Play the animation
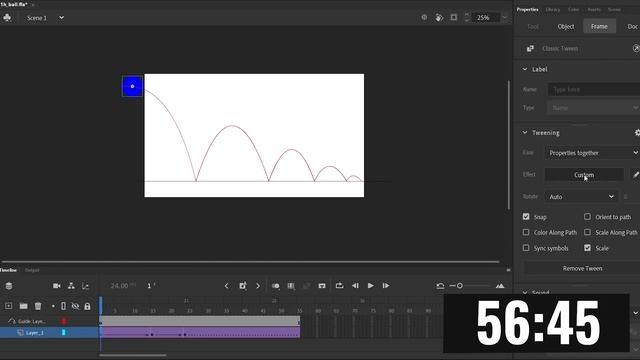The width and height of the screenshot is (640, 360). tap(371, 286)
